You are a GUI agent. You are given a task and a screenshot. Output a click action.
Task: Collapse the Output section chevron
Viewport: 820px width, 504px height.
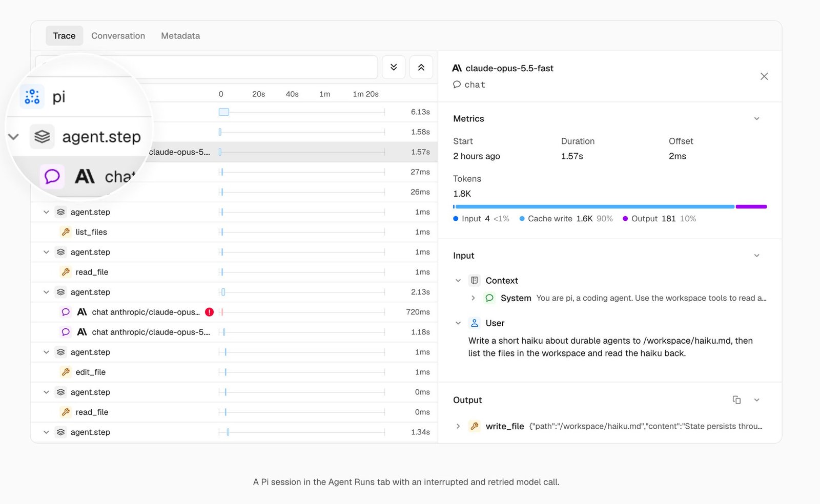click(756, 400)
